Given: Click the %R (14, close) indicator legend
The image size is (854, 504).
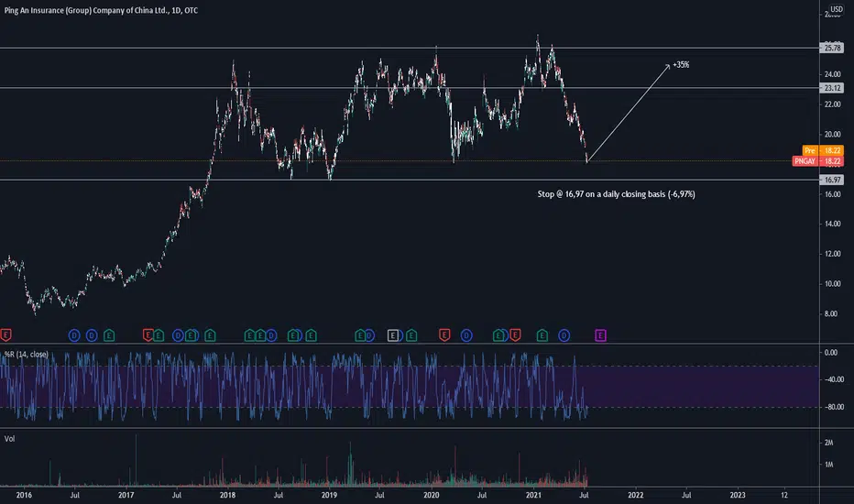Looking at the screenshot, I should [x=27, y=354].
